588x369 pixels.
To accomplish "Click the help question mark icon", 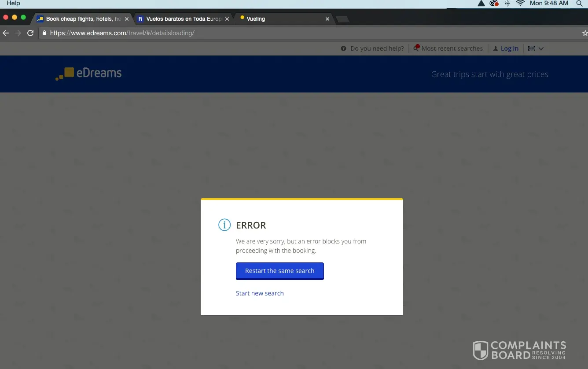I will (x=343, y=48).
